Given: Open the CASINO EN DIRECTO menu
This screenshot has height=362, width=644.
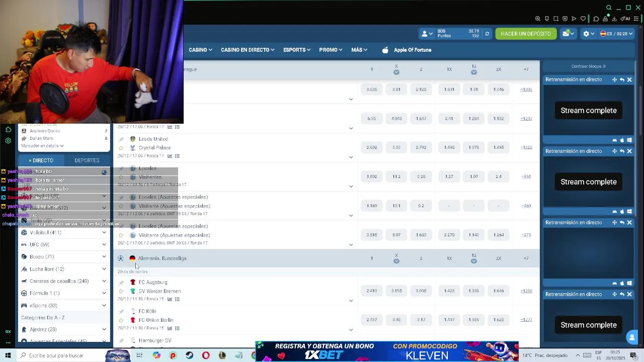Looking at the screenshot, I should (x=248, y=50).
